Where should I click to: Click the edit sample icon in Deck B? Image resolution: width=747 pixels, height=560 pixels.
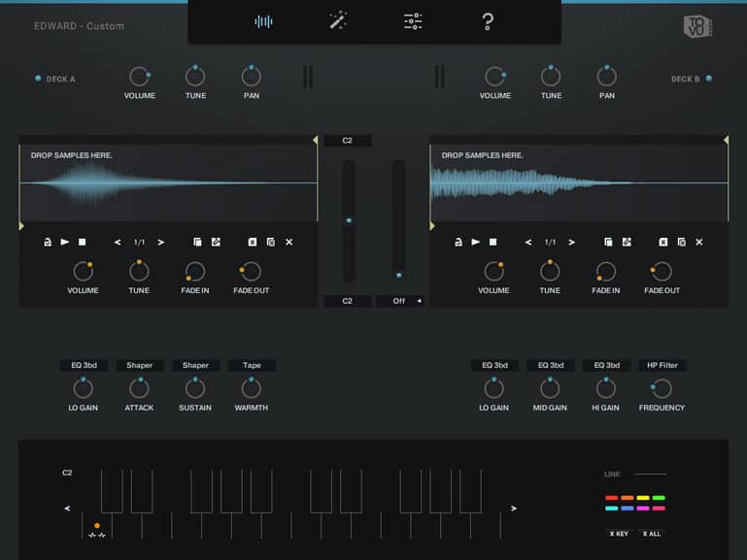click(x=627, y=243)
